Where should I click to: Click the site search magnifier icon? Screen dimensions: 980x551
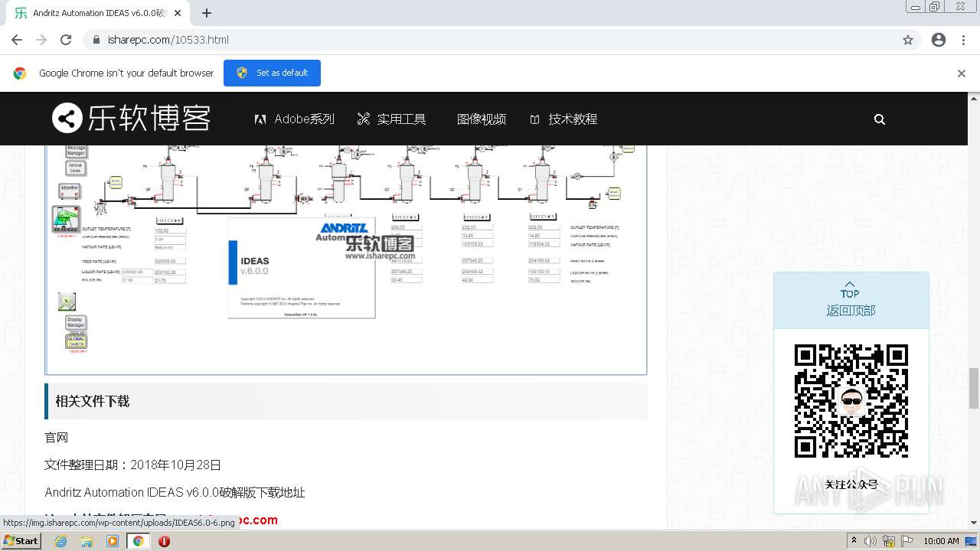point(880,119)
